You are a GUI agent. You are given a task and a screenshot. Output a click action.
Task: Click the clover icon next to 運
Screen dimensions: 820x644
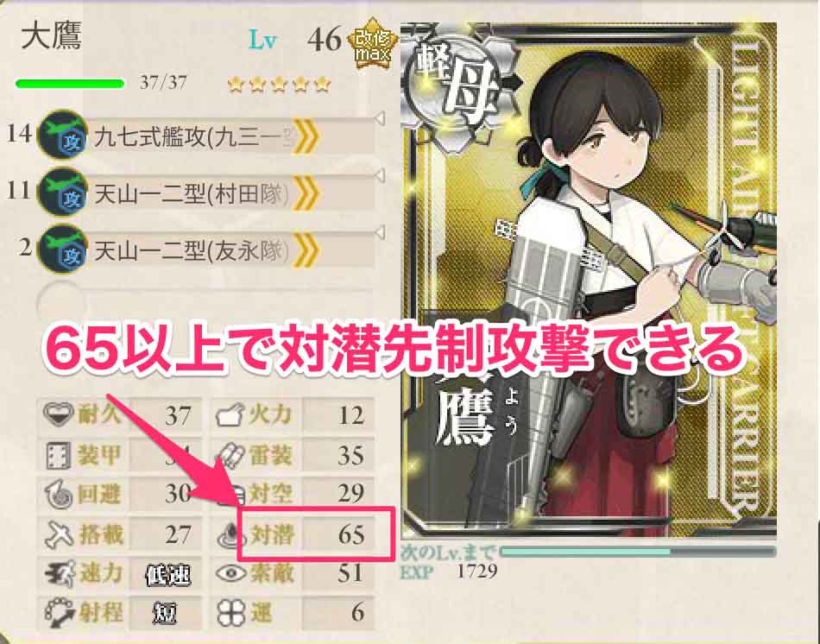coord(230,612)
